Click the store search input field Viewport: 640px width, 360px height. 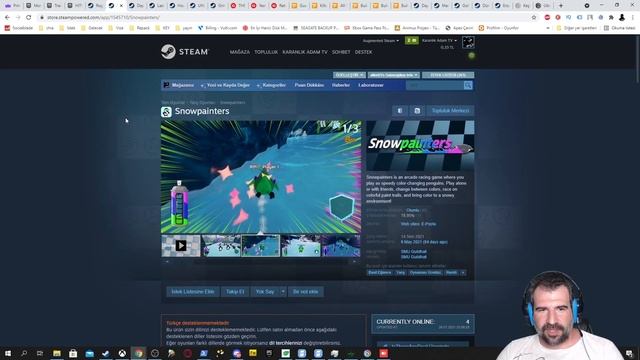pyautogui.click(x=434, y=85)
